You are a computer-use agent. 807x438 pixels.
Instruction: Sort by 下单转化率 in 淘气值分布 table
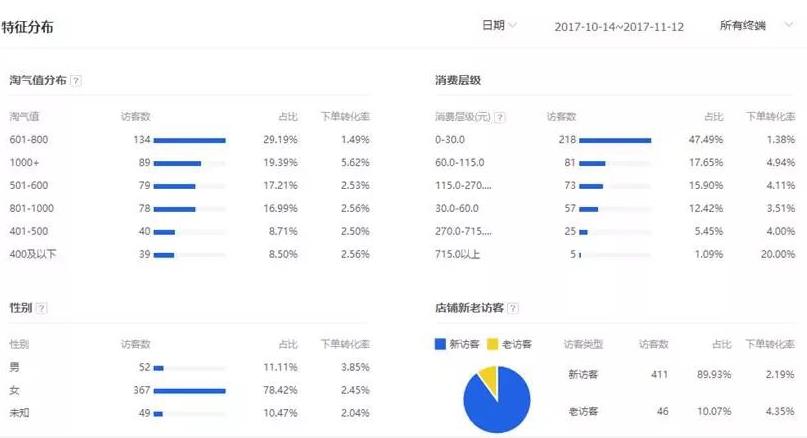point(345,117)
